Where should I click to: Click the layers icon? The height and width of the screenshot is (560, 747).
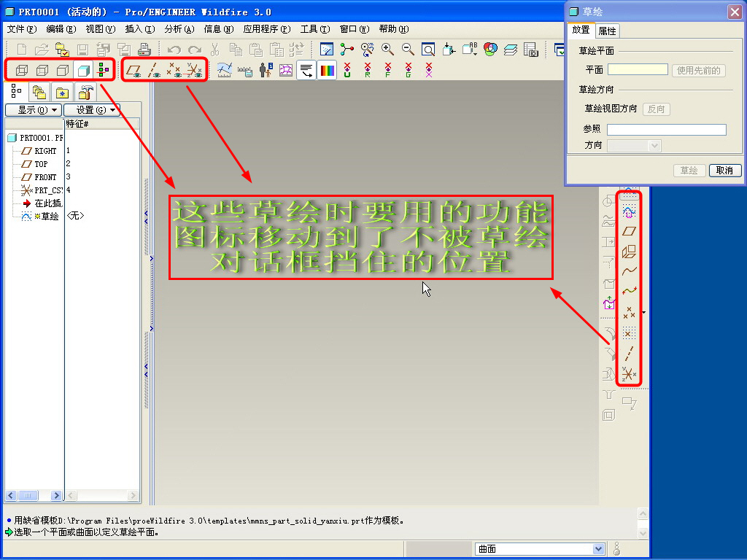point(511,49)
